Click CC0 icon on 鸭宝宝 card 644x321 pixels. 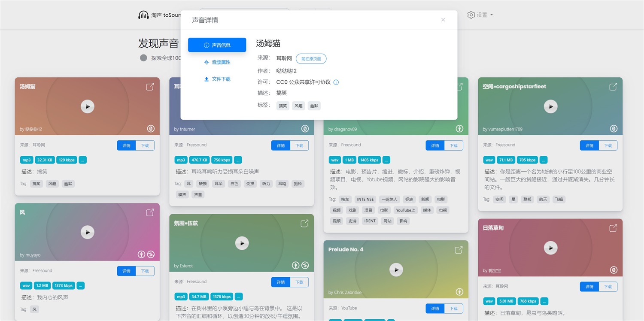tap(614, 270)
